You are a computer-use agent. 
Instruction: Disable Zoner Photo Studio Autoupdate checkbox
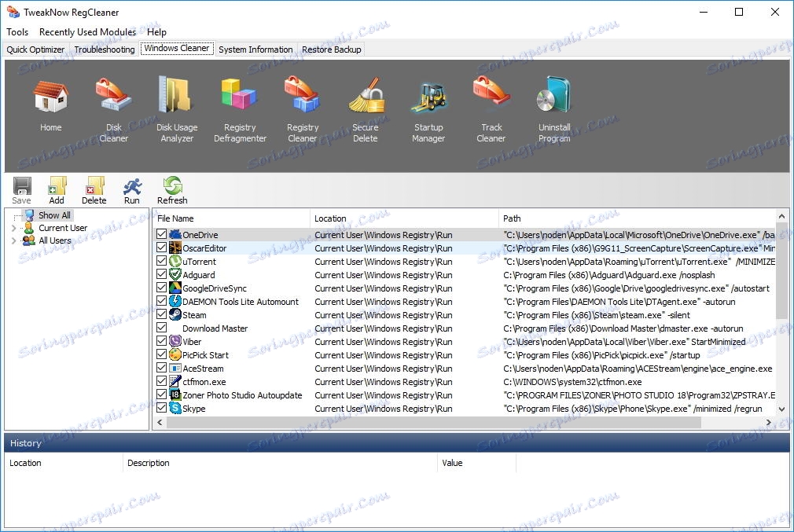click(x=161, y=394)
